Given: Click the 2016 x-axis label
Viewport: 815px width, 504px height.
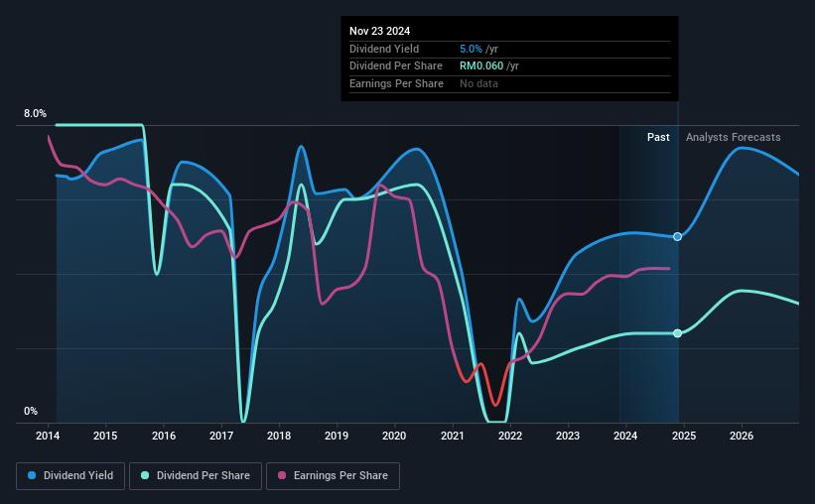Looking at the screenshot, I should click(164, 436).
